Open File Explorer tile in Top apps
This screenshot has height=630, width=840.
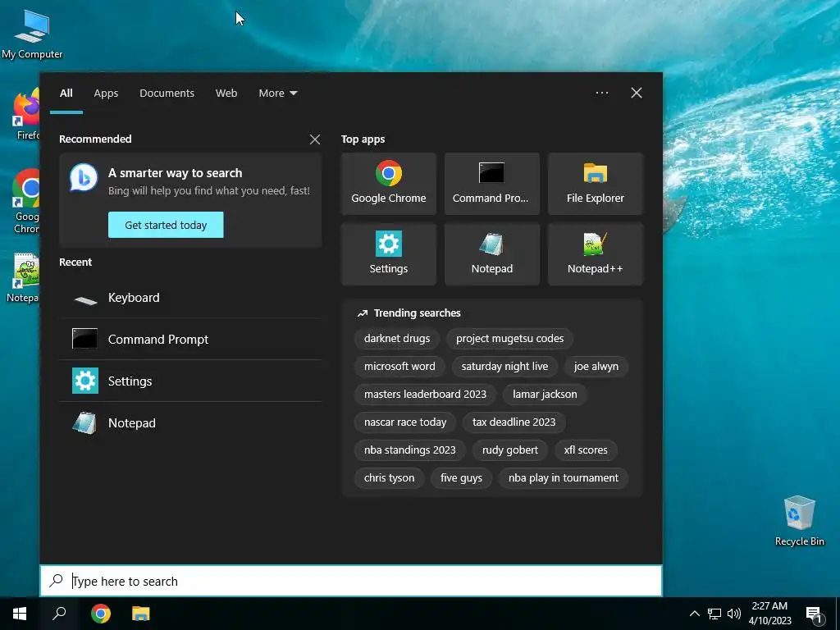tap(596, 184)
